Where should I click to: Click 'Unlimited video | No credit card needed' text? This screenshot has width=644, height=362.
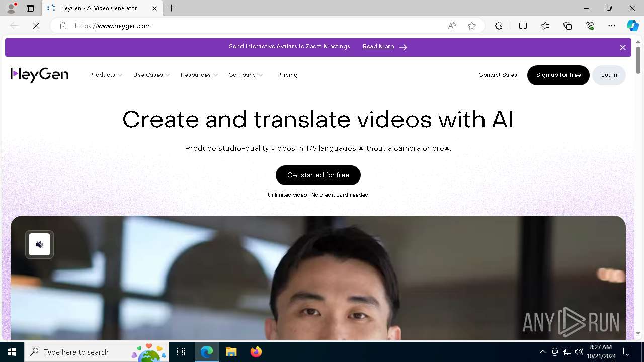318,195
